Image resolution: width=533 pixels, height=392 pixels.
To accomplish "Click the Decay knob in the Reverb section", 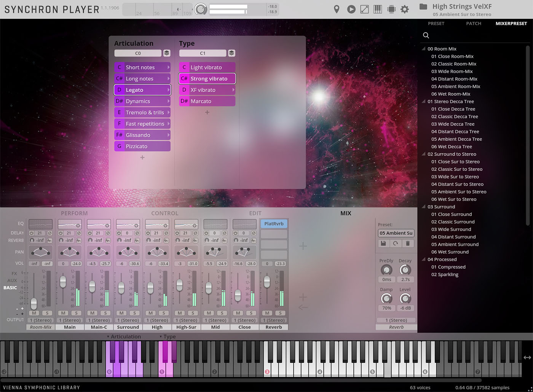I will [405, 270].
